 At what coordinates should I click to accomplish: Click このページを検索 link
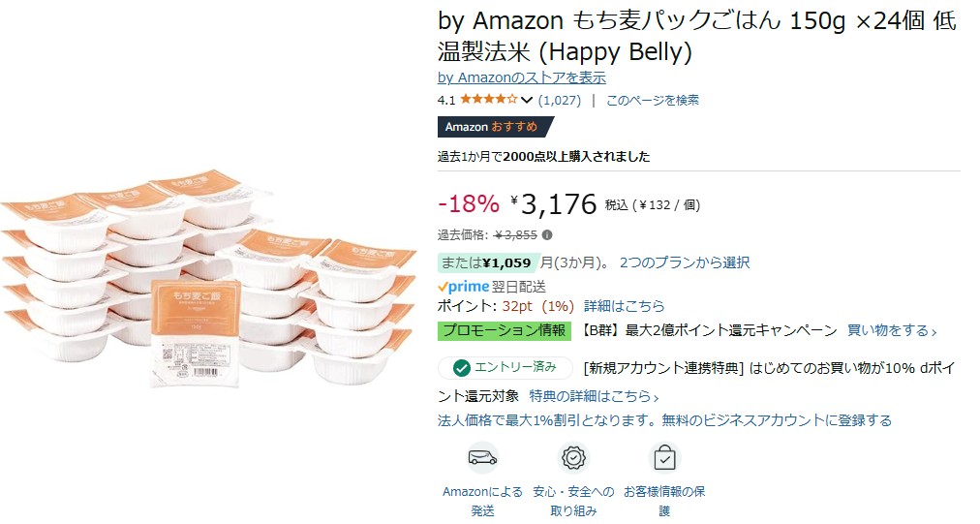(653, 100)
